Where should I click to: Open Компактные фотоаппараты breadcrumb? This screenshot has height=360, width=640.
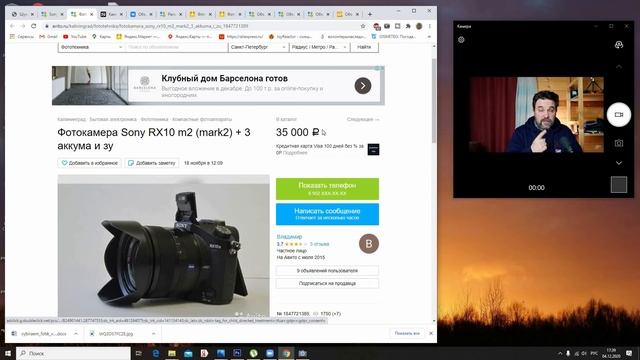pyautogui.click(x=202, y=119)
